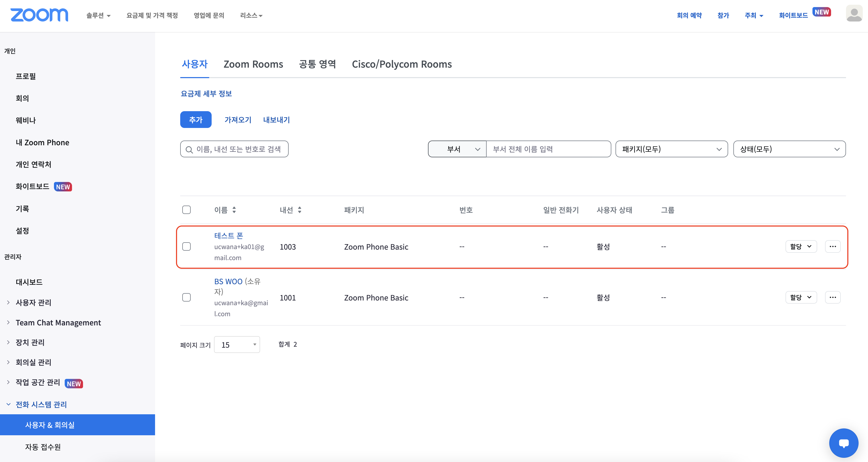The width and height of the screenshot is (868, 462).
Task: Open the BS WOO user link
Action: (x=228, y=282)
